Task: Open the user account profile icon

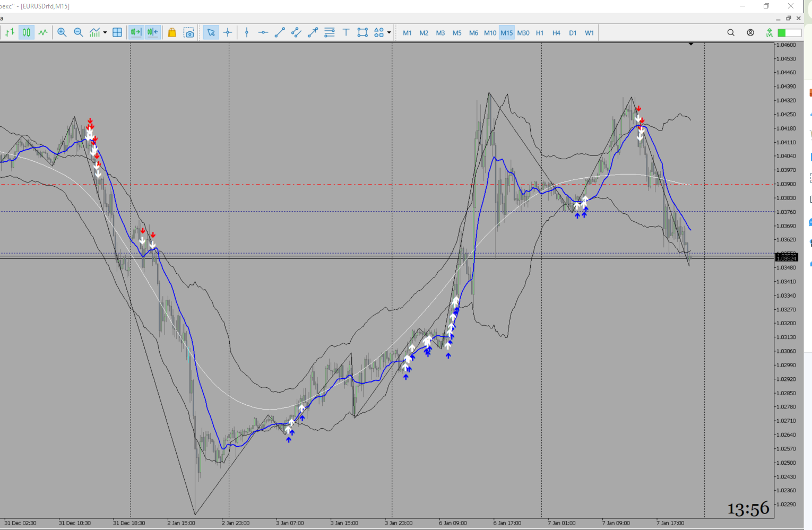Action: [x=750, y=32]
